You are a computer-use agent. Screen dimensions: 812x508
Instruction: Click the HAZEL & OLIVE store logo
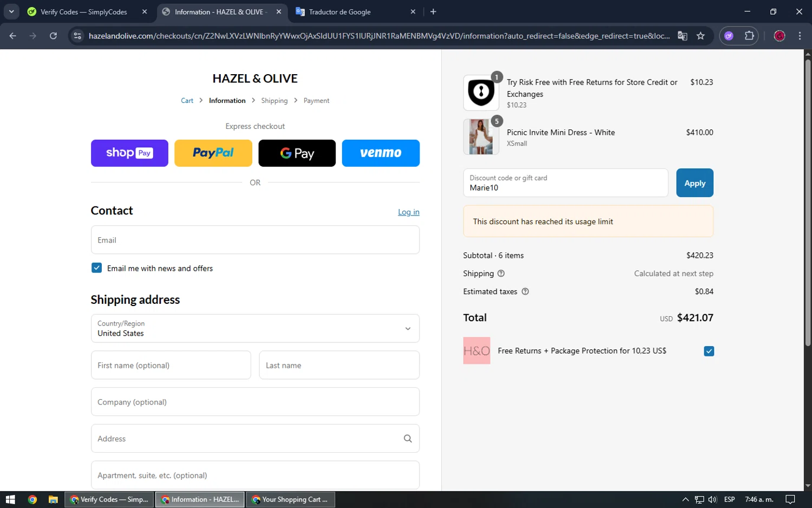pyautogui.click(x=255, y=79)
